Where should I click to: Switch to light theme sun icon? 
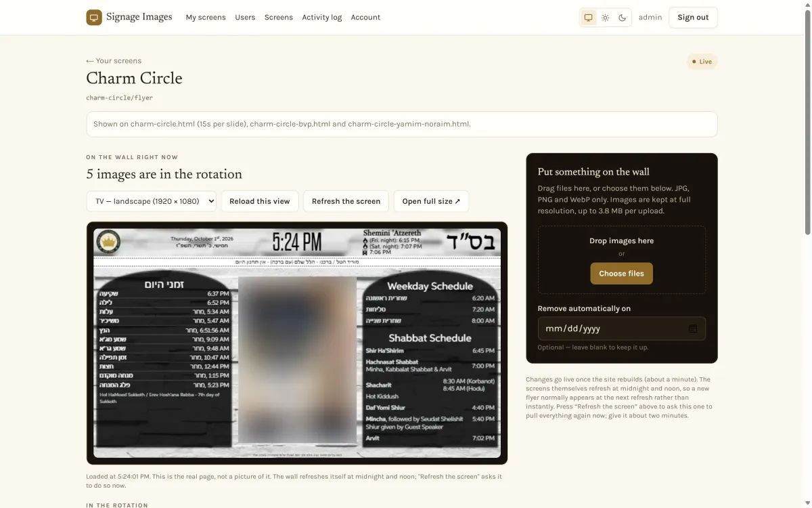(x=606, y=18)
